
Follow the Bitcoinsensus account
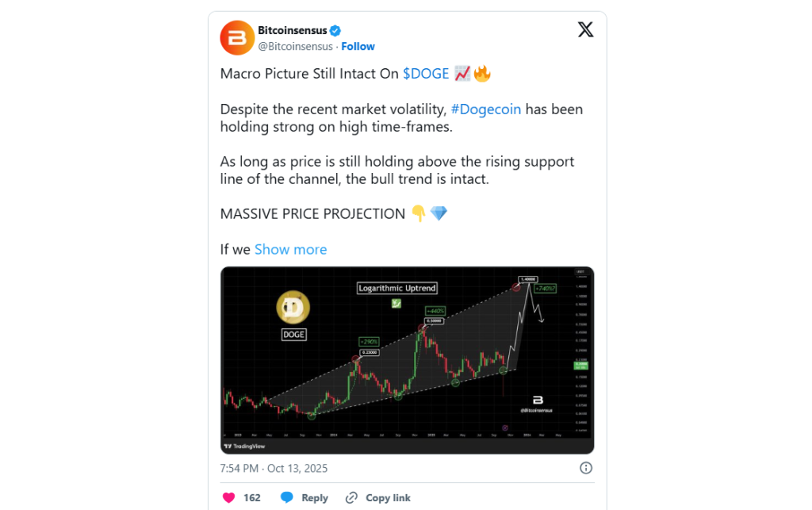pos(358,47)
